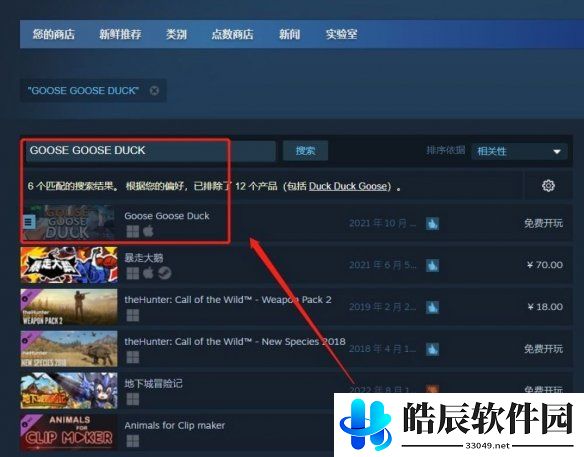
Task: Click Windows icon under Weapon Pack 2
Action: (133, 315)
